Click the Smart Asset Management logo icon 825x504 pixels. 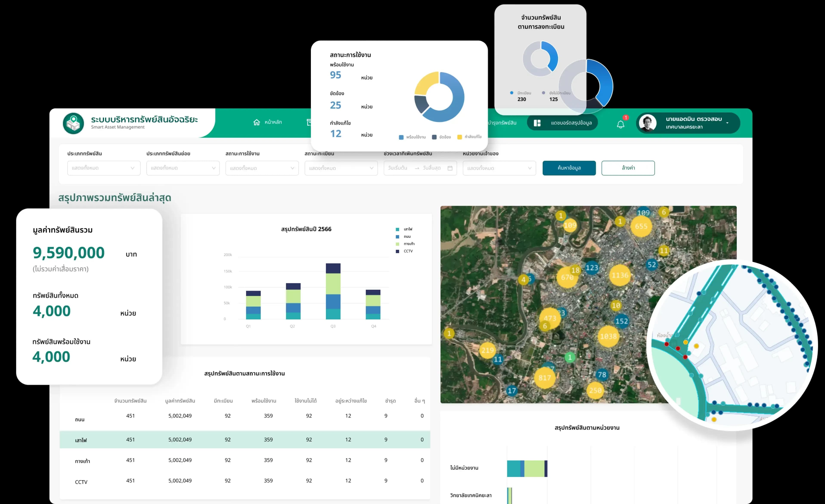(x=73, y=123)
